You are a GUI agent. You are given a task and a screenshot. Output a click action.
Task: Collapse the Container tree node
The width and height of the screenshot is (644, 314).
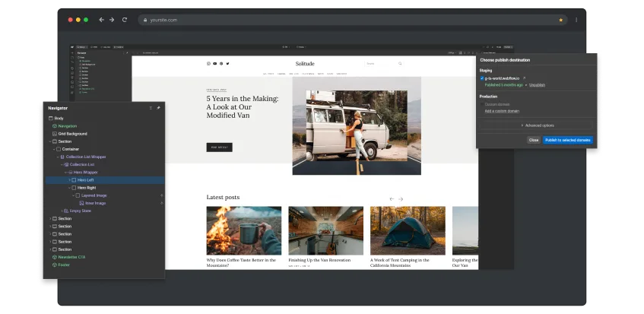54,150
